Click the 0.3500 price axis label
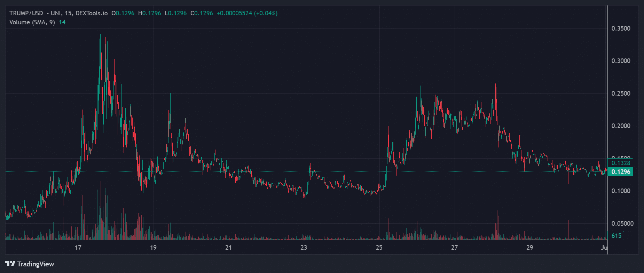The width and height of the screenshot is (644, 273). tap(621, 29)
